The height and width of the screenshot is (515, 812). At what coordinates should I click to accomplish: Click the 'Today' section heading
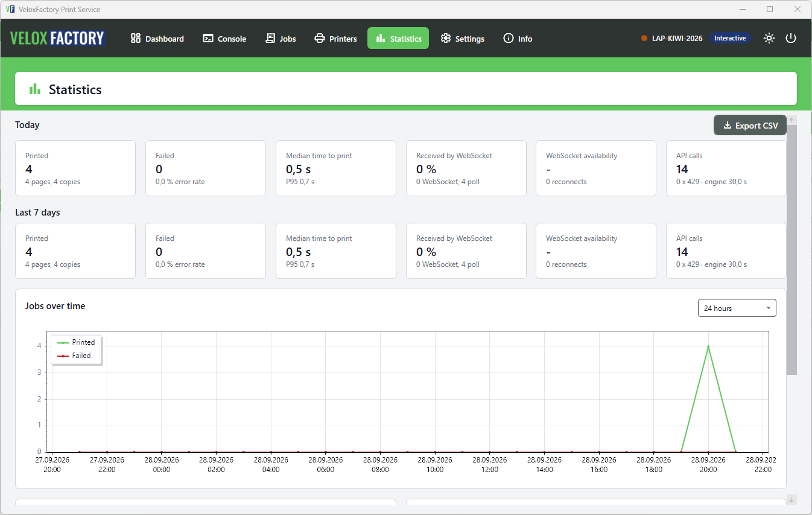tap(27, 125)
